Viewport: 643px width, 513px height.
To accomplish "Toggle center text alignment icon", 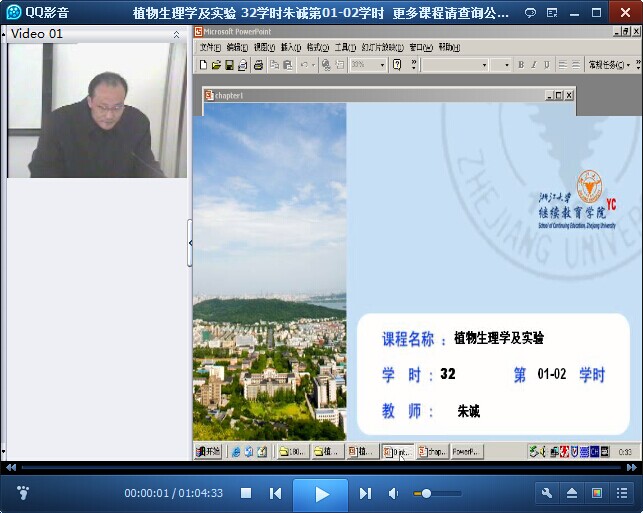I will click(576, 65).
